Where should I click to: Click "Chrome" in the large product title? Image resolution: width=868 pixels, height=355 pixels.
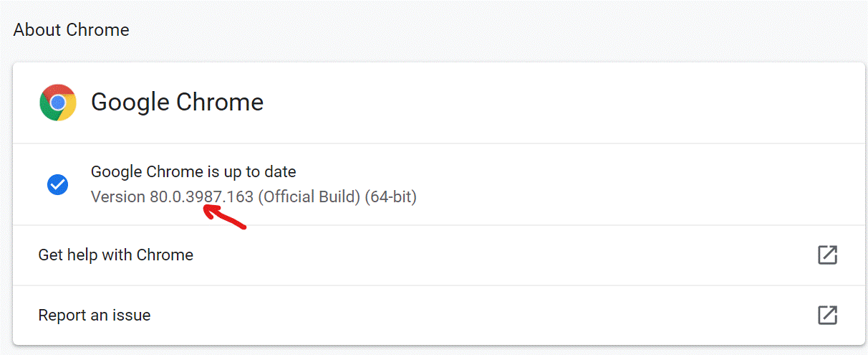point(220,103)
